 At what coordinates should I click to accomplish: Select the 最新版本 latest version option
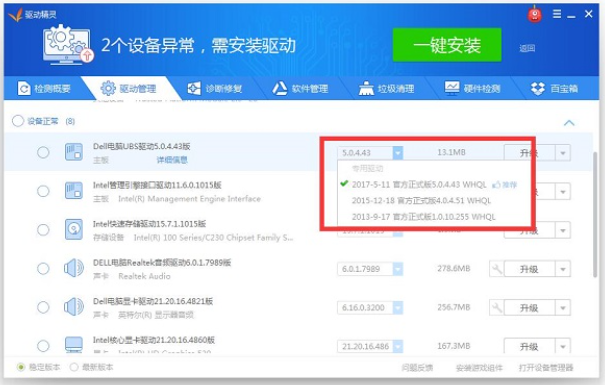click(91, 367)
